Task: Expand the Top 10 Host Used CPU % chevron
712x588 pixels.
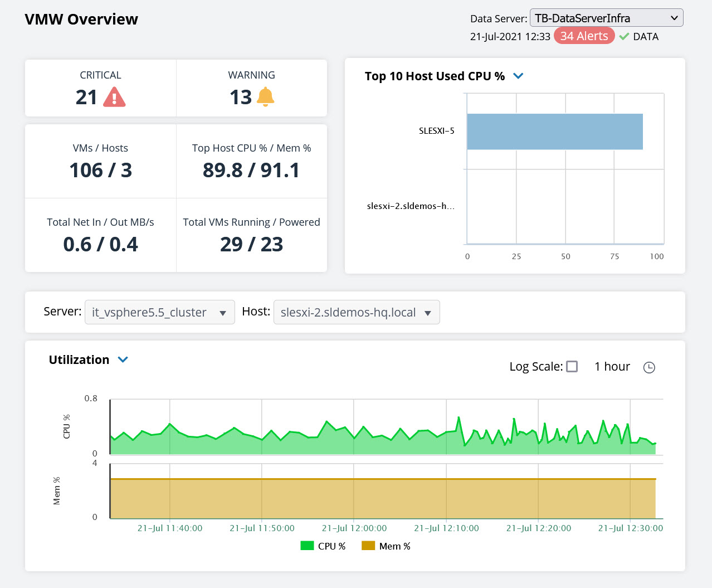Action: click(x=518, y=76)
